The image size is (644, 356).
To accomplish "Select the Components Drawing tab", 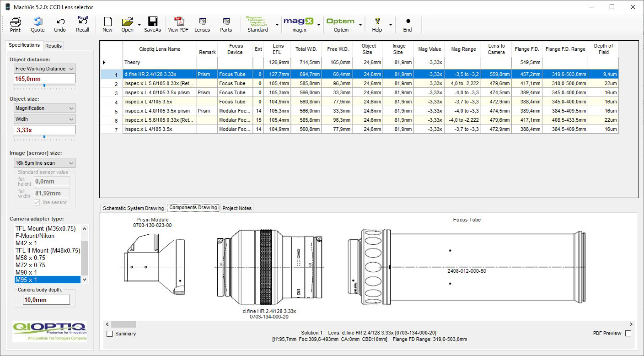I will pyautogui.click(x=193, y=207).
